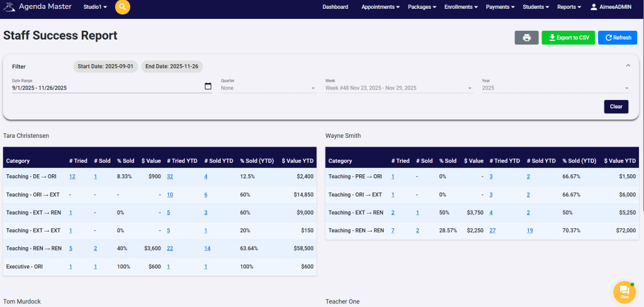Collapse the Filter panel chevron
This screenshot has width=644, height=307.
[x=628, y=65]
